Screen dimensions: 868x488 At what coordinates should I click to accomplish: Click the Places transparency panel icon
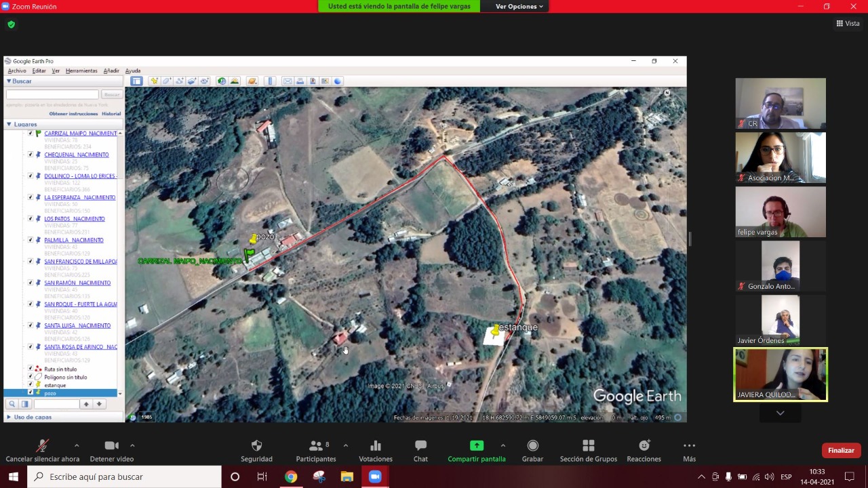pos(24,404)
